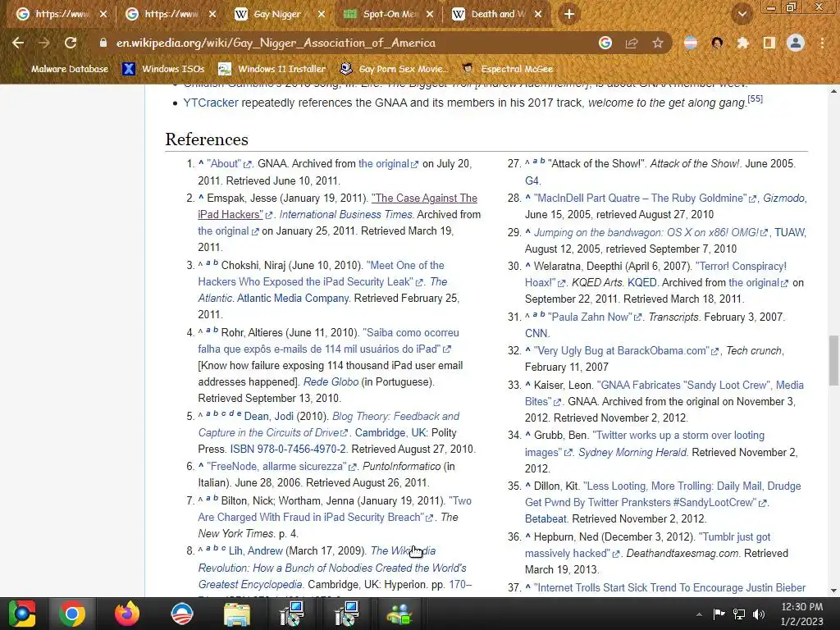
Task: Open the Action Center flag icon
Action: [719, 614]
